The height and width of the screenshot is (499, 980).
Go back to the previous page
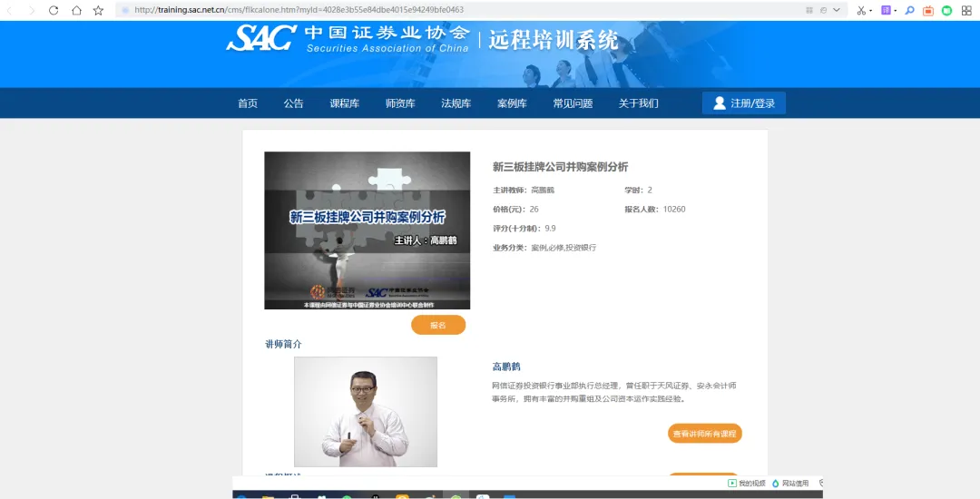tap(9, 10)
